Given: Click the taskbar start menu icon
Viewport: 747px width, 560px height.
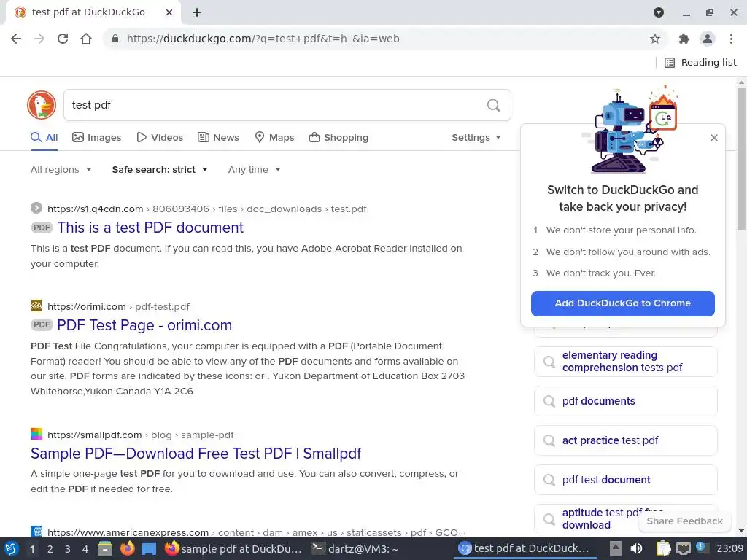Looking at the screenshot, I should pos(12,548).
